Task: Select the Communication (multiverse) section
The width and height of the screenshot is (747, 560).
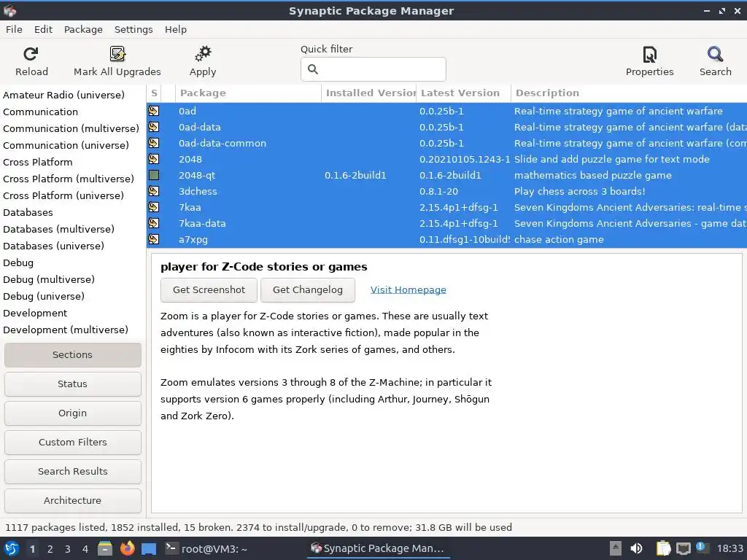Action: [71, 128]
